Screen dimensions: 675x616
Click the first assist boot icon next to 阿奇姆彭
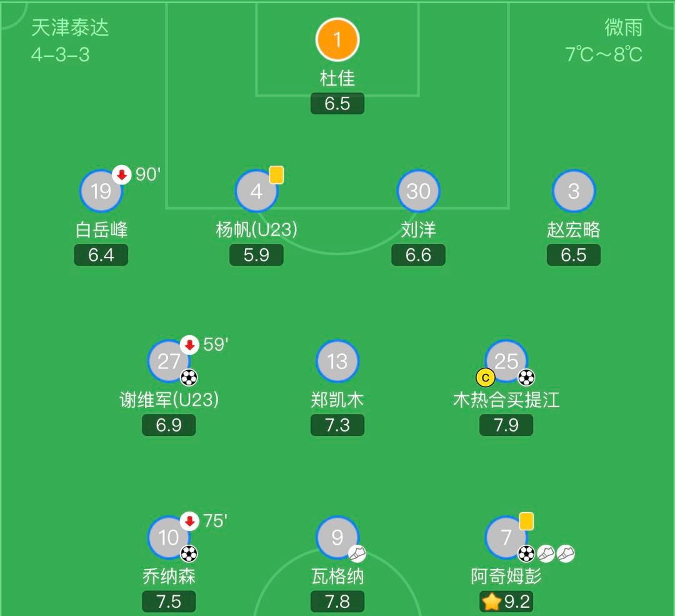pyautogui.click(x=546, y=553)
